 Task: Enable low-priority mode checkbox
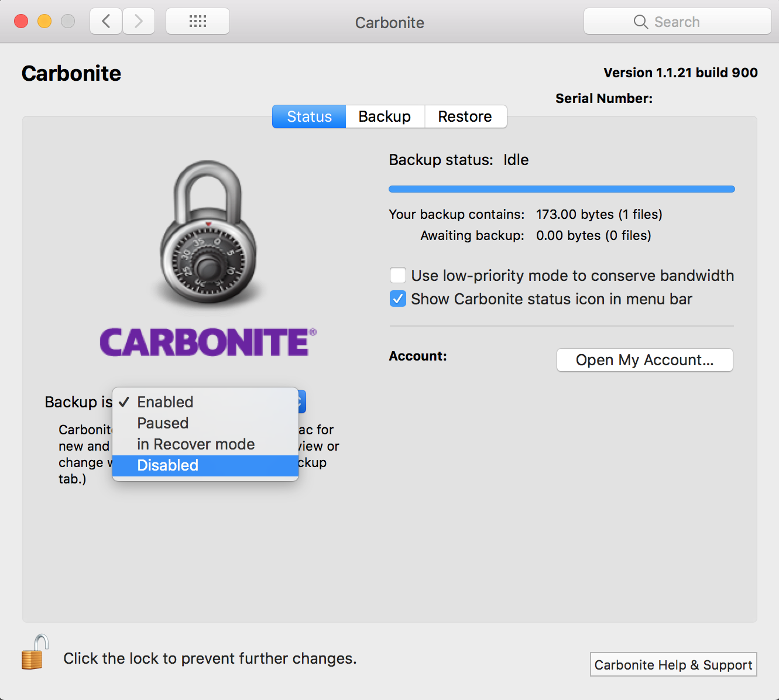(398, 275)
